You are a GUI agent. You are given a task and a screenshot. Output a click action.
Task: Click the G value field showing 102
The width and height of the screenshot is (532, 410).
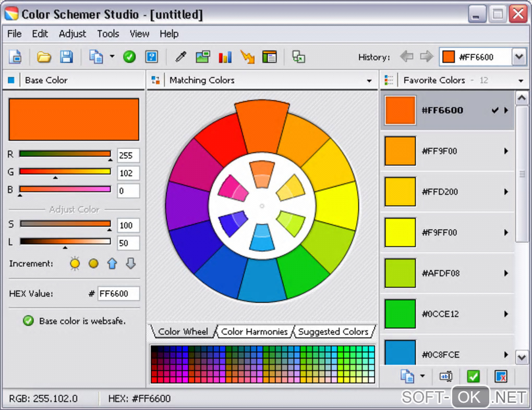128,173
